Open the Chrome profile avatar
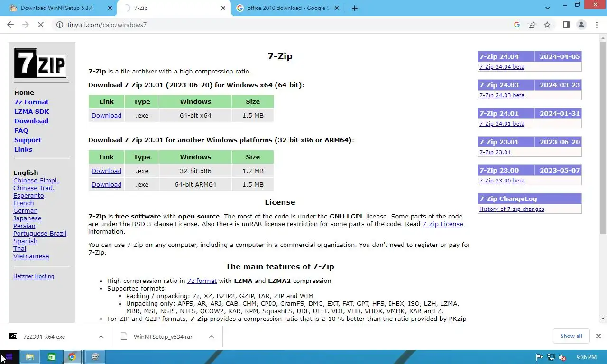The height and width of the screenshot is (364, 607). pyautogui.click(x=581, y=25)
